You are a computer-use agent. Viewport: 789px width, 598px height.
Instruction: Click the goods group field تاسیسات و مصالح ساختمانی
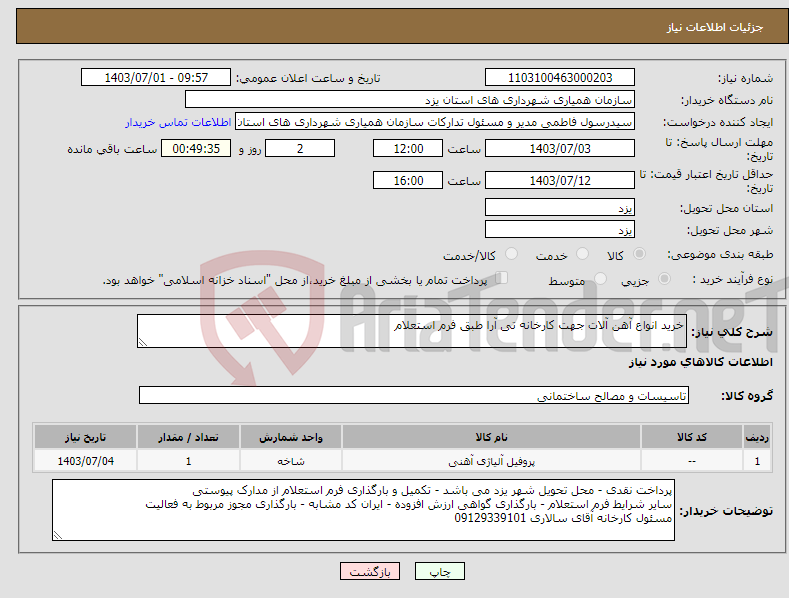(414, 395)
